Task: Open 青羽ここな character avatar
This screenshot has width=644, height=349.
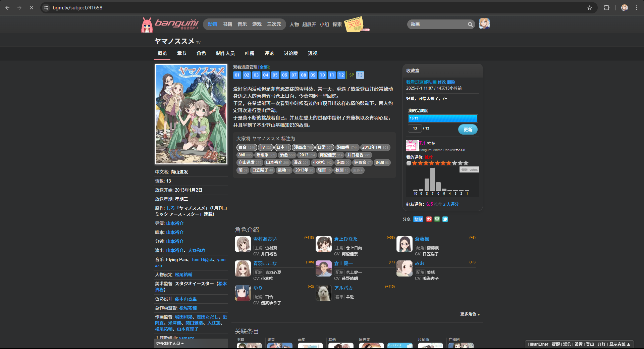Action: (243, 268)
